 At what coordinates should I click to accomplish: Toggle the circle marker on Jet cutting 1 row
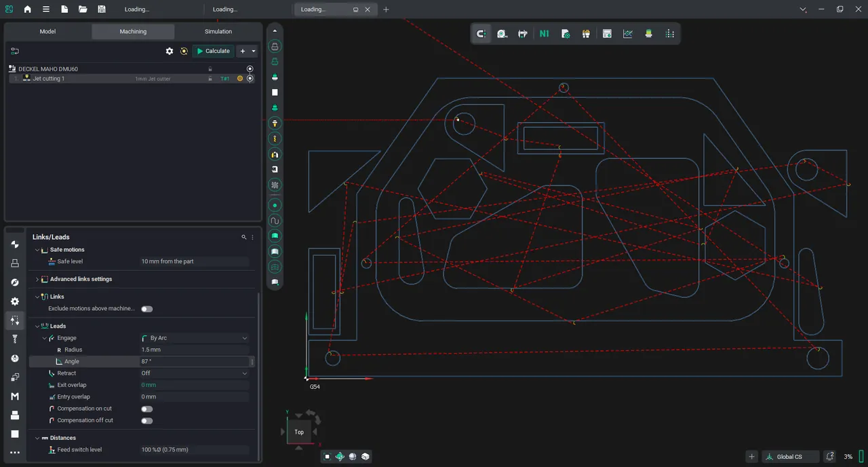point(250,79)
